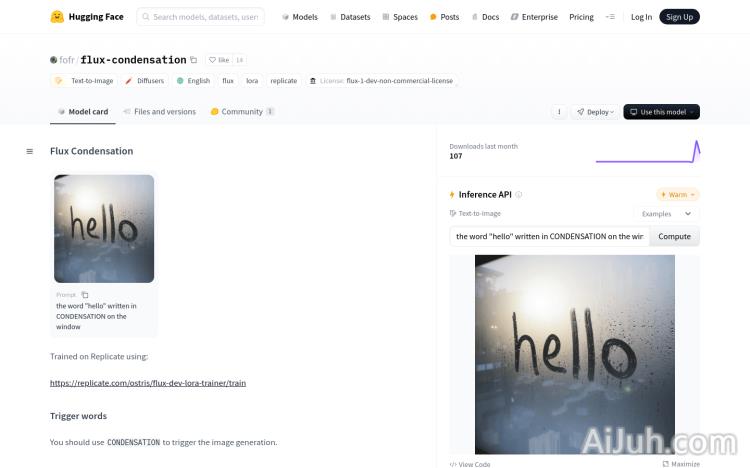
Task: Open the table of contents hamburger icon
Action: 30,151
